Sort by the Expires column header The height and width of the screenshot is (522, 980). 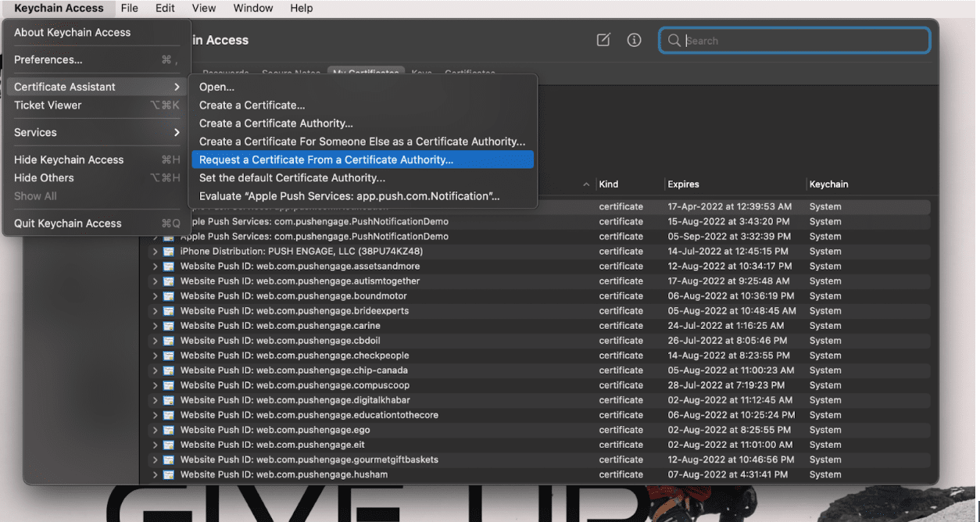tap(683, 184)
